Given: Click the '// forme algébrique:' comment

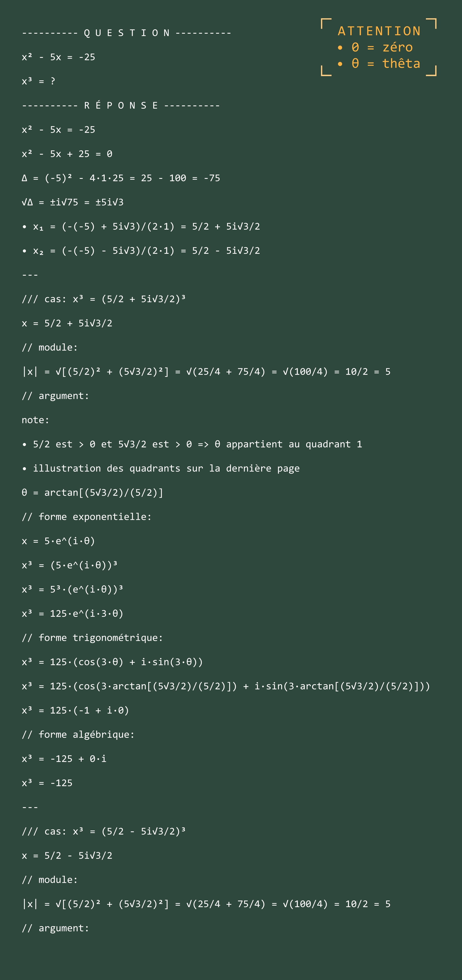Looking at the screenshot, I should click(x=78, y=735).
